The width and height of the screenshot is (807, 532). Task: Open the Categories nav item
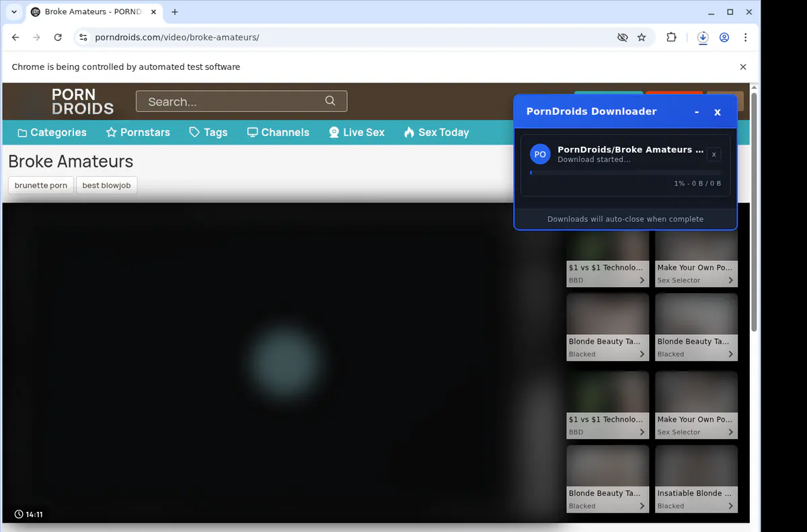pos(52,132)
